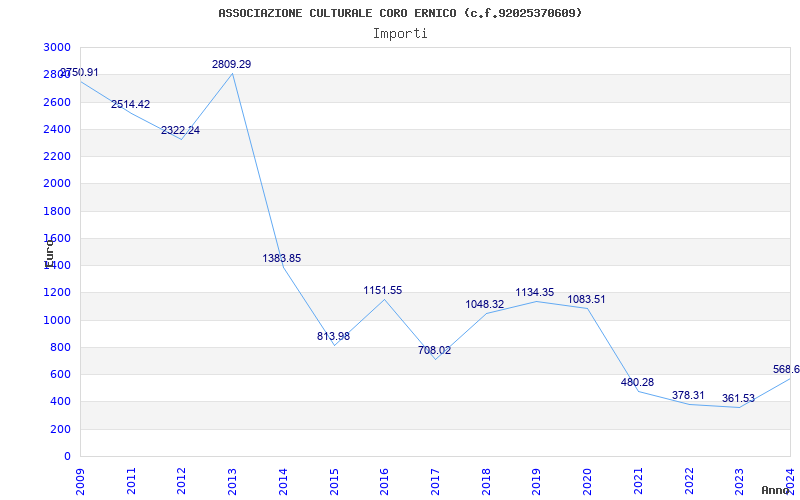This screenshot has height=500, width=800.
Task: Click x-axis year 2021
Action: [638, 481]
